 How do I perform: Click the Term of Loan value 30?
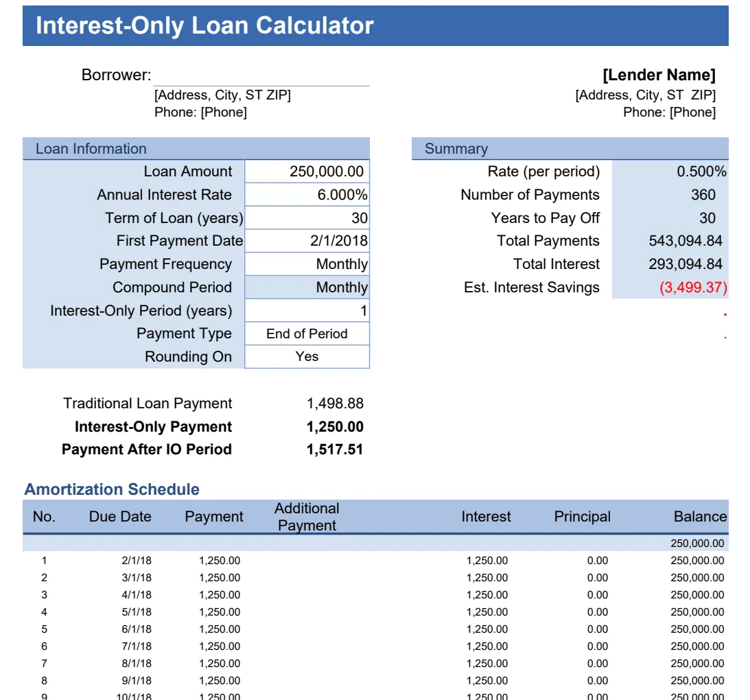tap(307, 218)
